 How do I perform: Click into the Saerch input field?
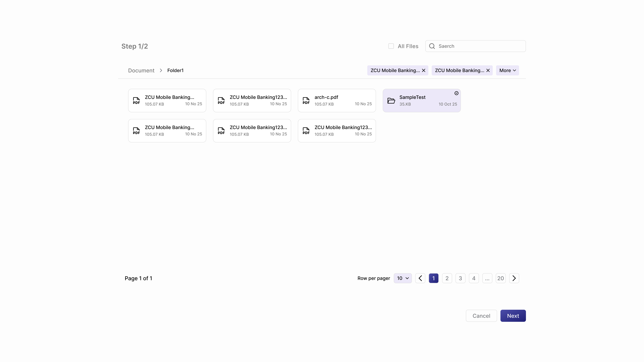476,46
